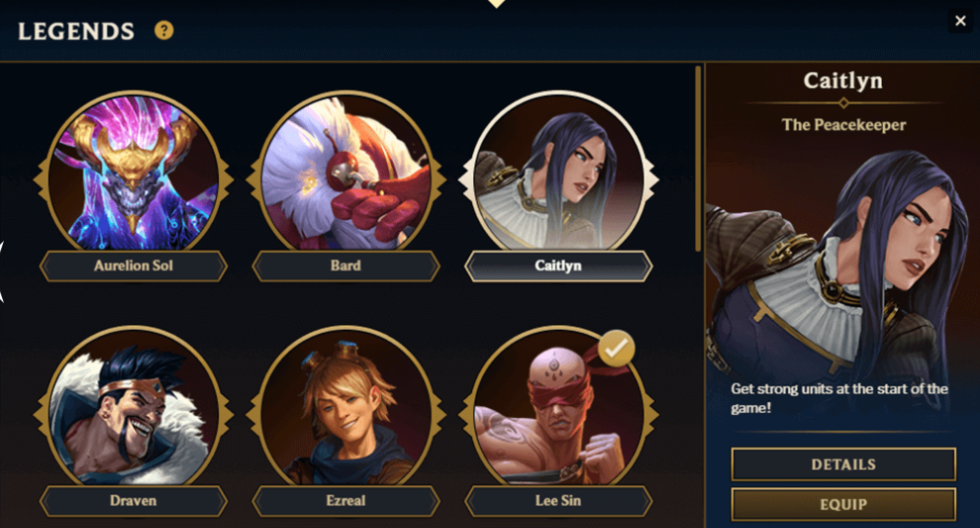This screenshot has width=980, height=528.
Task: Click the equipped checkmark badge on Lee Sin
Action: pyautogui.click(x=617, y=349)
